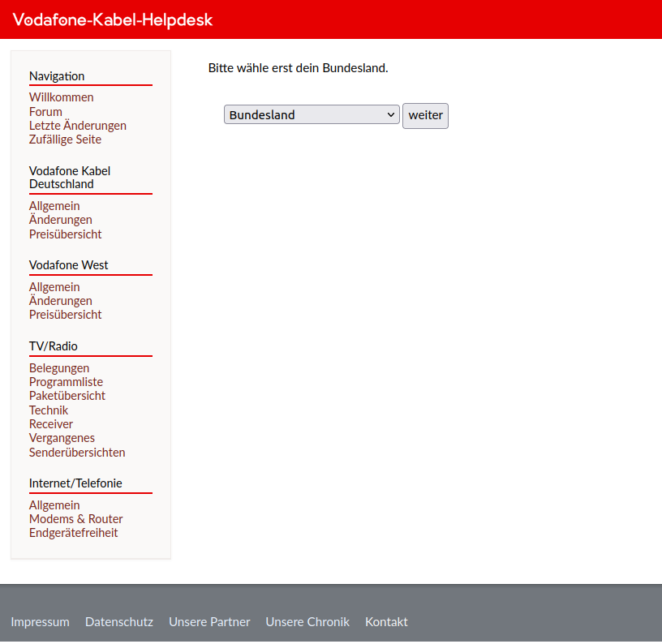Open Änderungen under Vodafone West
The image size is (662, 644).
coord(60,301)
